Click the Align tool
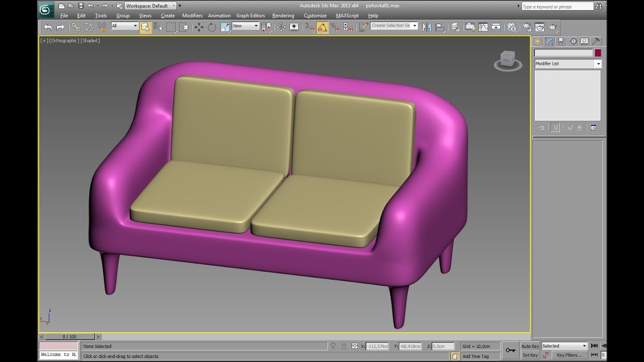 pos(440,27)
